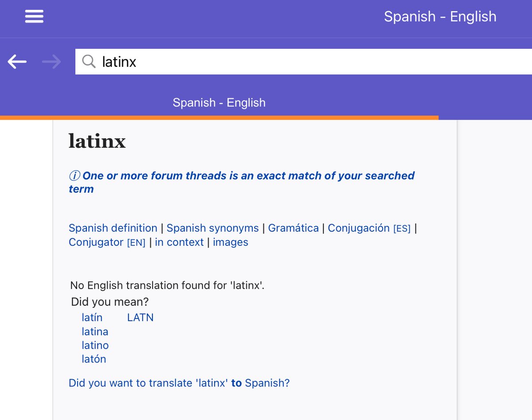This screenshot has width=532, height=420.
Task: Open the Spanish definition link
Action: (x=113, y=228)
